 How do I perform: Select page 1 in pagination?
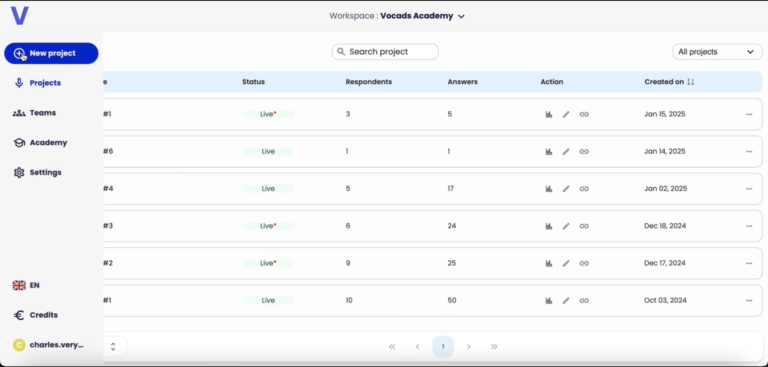pyautogui.click(x=443, y=346)
